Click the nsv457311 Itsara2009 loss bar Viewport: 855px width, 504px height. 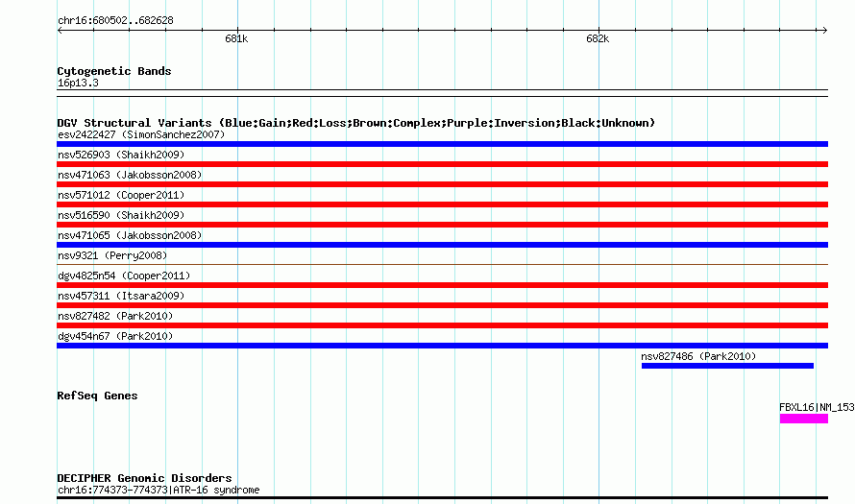coord(442,305)
